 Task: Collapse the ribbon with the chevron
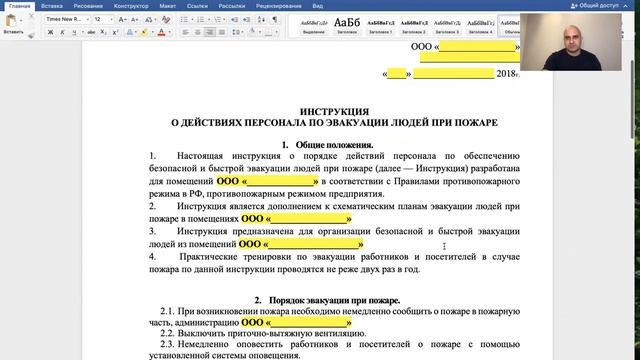click(x=626, y=6)
